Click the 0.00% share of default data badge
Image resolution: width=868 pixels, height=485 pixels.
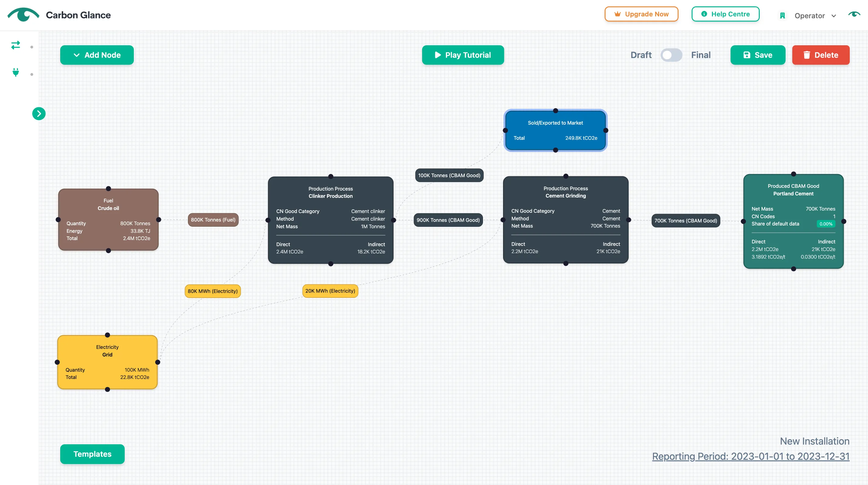826,224
